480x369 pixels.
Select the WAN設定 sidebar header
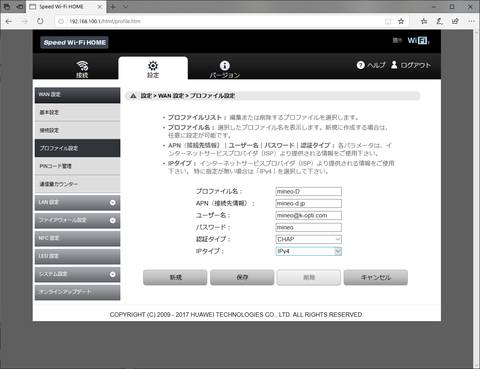pos(77,95)
